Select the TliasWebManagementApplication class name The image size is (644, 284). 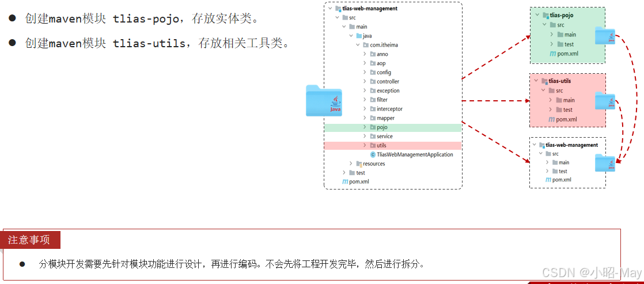tap(415, 154)
